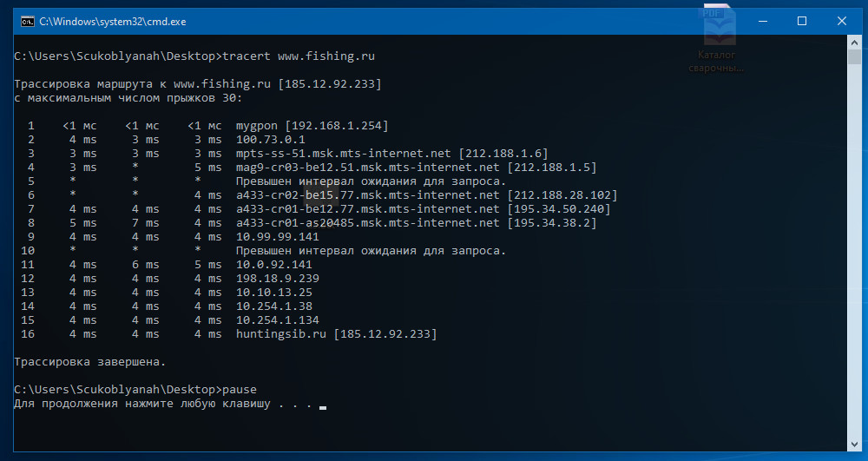This screenshot has width=868, height=461.
Task: Click the IP address 100.73.0.1
Action: click(x=271, y=140)
